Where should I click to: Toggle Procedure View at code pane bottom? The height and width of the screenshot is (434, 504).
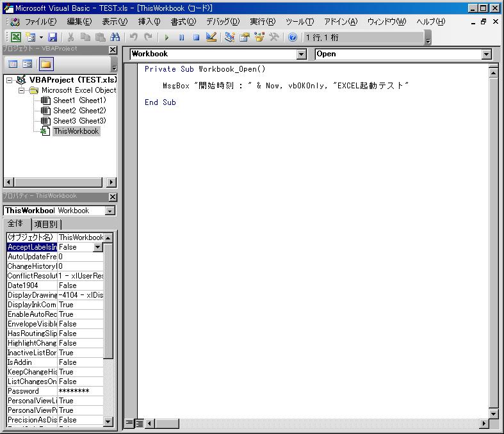(129, 423)
